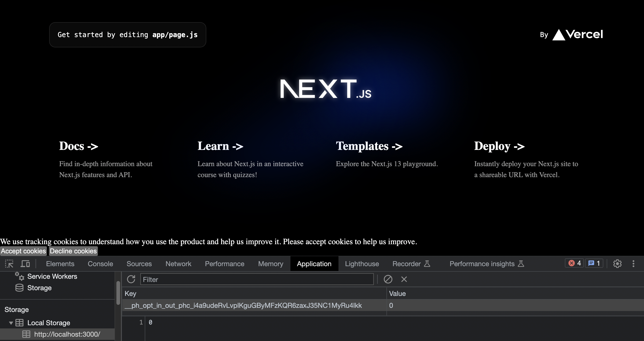
Task: Click the Docs link
Action: [79, 146]
